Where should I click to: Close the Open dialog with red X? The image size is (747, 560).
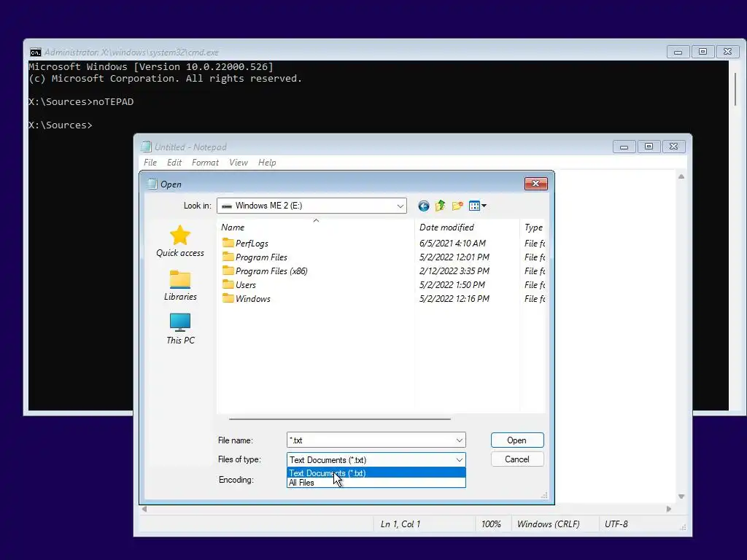[536, 183]
